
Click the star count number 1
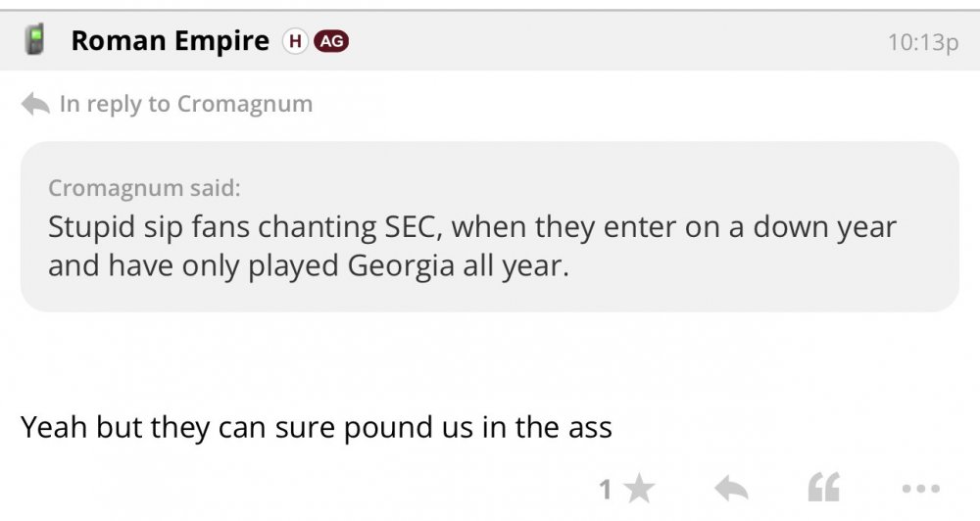[606, 489]
